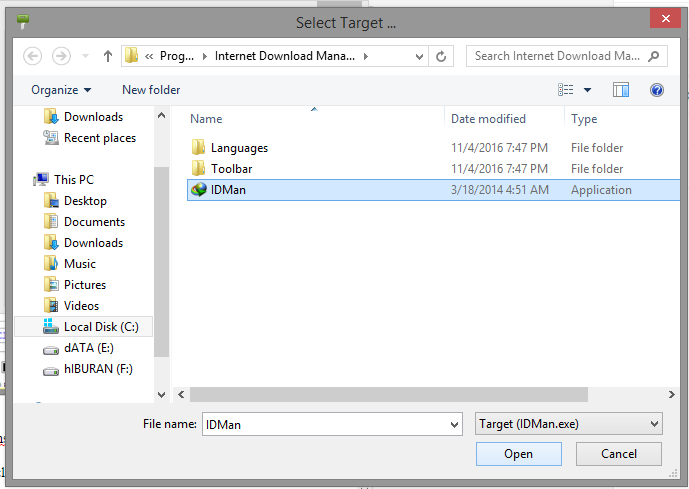Click the navigation pane vertical scrollbar thumb

[161, 262]
